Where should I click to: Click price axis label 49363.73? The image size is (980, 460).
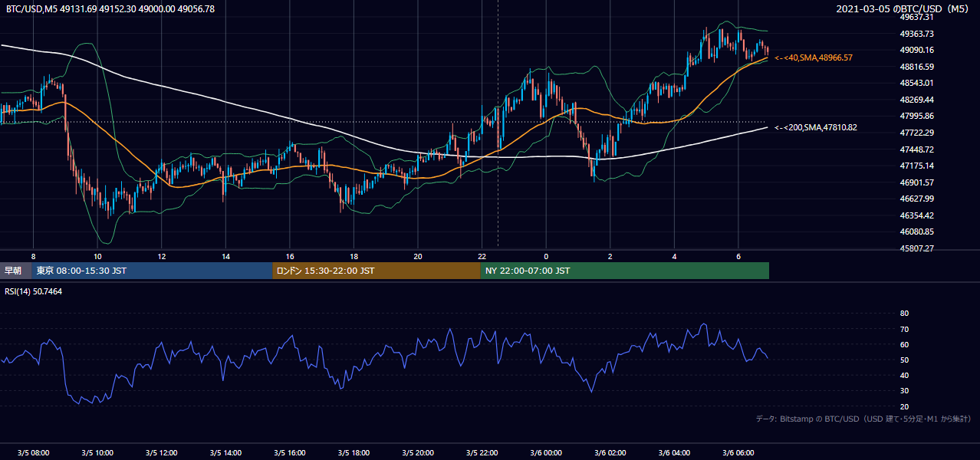click(x=916, y=34)
